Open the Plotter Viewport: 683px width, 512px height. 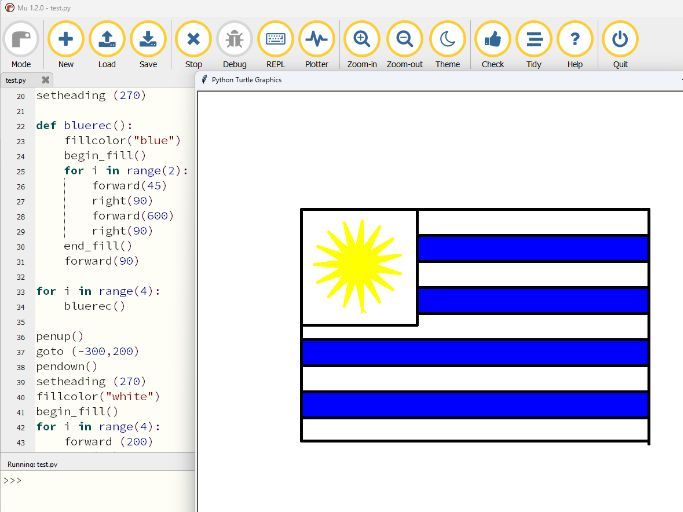coord(316,45)
